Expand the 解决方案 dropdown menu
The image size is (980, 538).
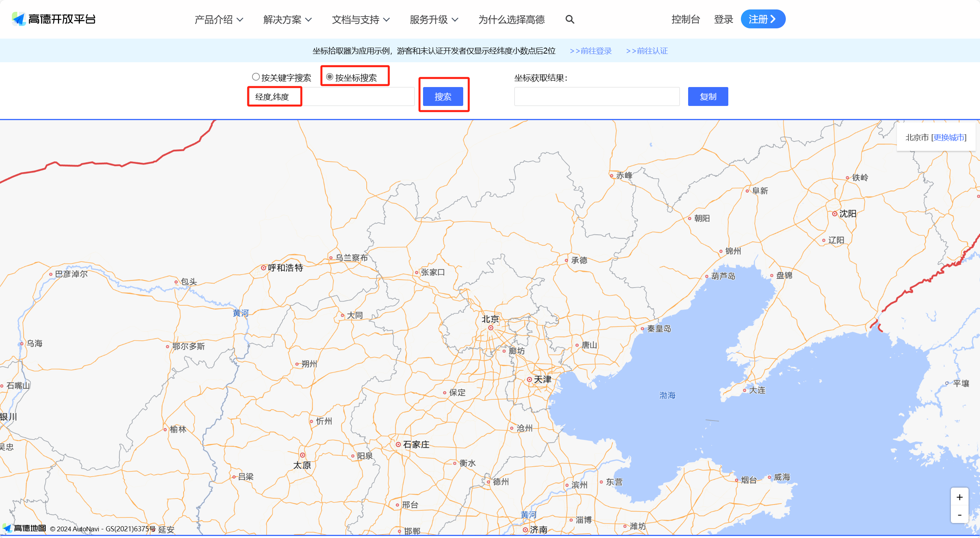[287, 19]
